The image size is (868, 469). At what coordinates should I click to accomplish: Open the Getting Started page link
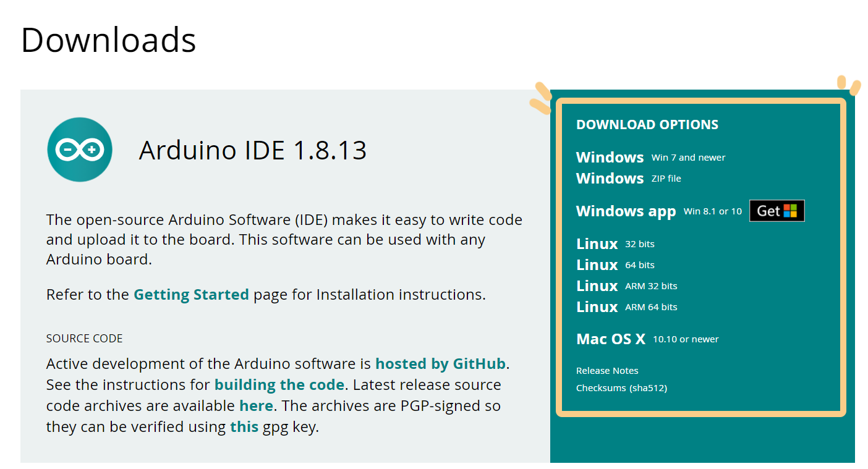pyautogui.click(x=191, y=294)
